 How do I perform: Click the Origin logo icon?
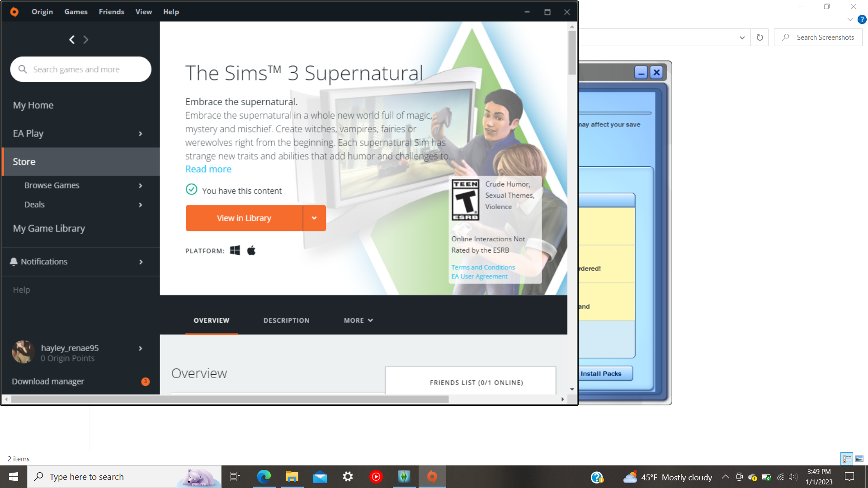14,12
